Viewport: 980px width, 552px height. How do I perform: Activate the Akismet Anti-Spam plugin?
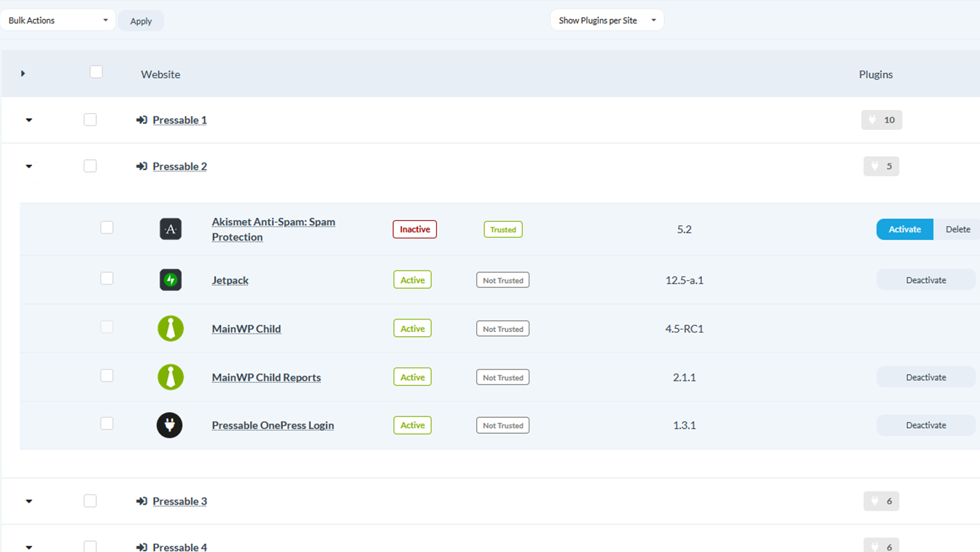click(x=905, y=229)
